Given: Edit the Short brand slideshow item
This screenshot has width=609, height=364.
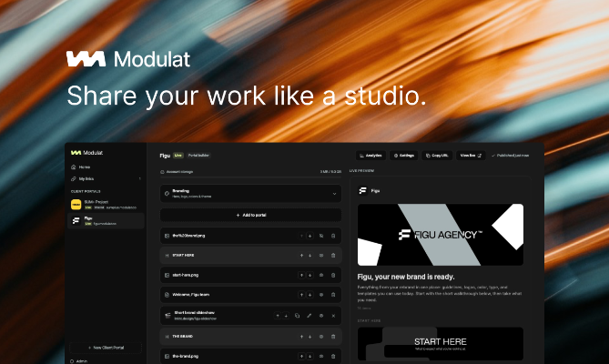Looking at the screenshot, I should [310, 316].
